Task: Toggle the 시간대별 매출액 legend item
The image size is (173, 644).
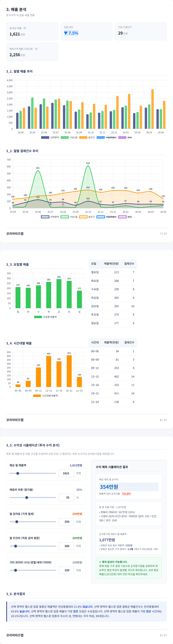Action: [x=45, y=396]
